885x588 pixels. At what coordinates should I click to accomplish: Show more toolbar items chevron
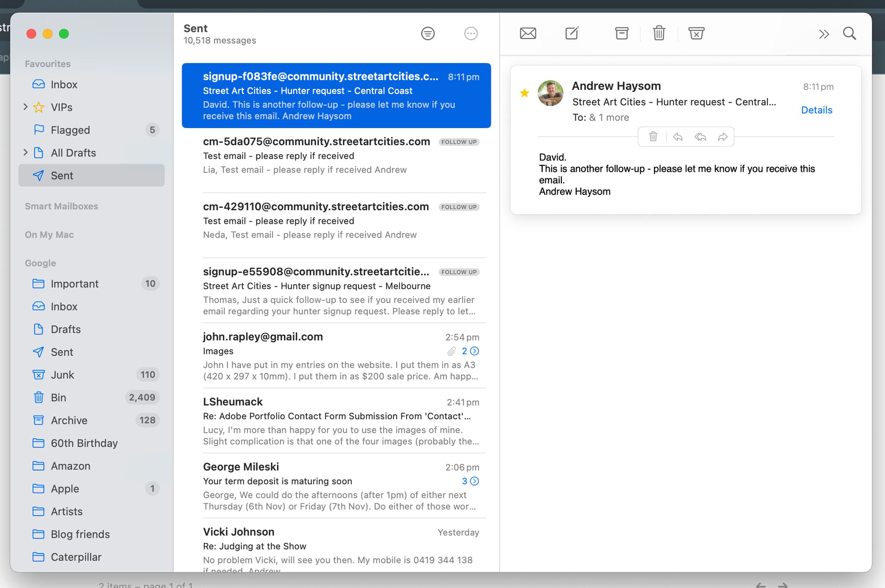point(824,34)
